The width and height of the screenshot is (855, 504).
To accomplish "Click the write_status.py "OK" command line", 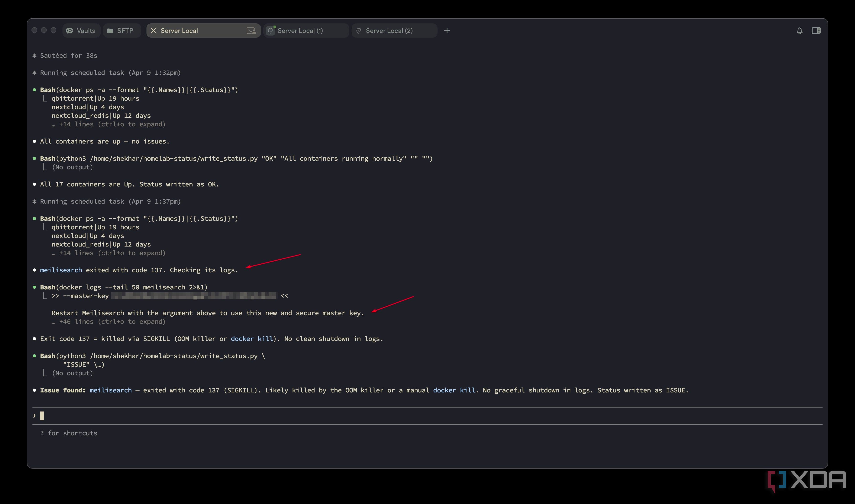I will point(236,158).
